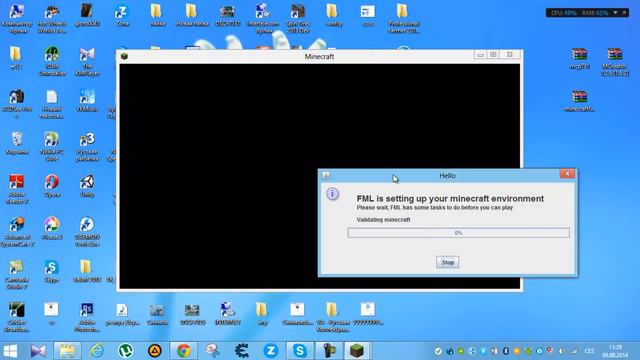
Task: Open the Recycle Bin on the desktop
Action: click(x=17, y=143)
